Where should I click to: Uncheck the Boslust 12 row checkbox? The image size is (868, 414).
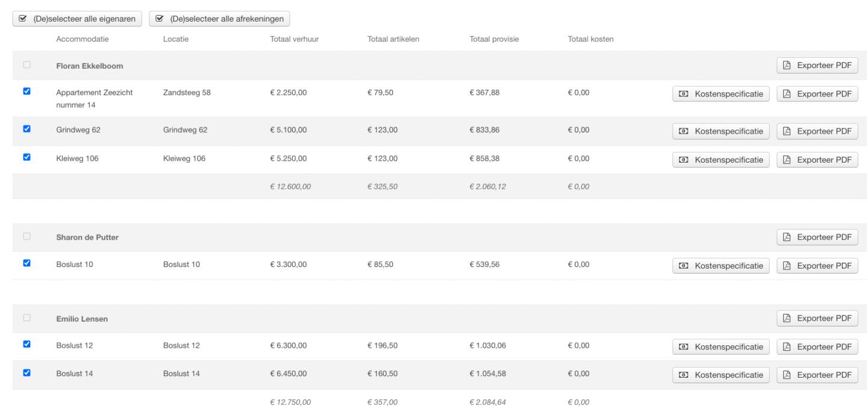(27, 344)
